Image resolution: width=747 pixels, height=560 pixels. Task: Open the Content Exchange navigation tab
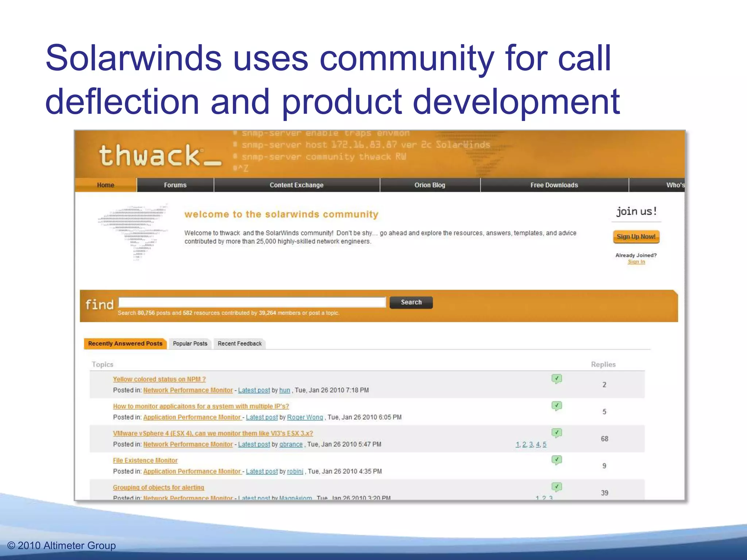pos(296,185)
